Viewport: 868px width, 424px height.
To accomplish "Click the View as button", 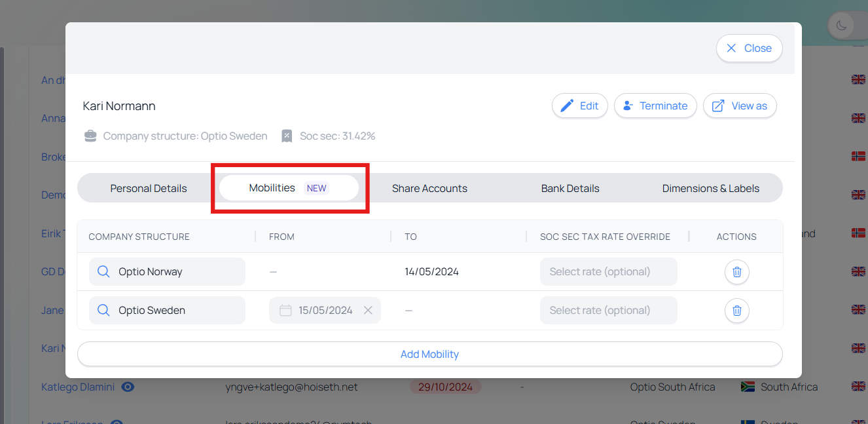I will click(740, 106).
